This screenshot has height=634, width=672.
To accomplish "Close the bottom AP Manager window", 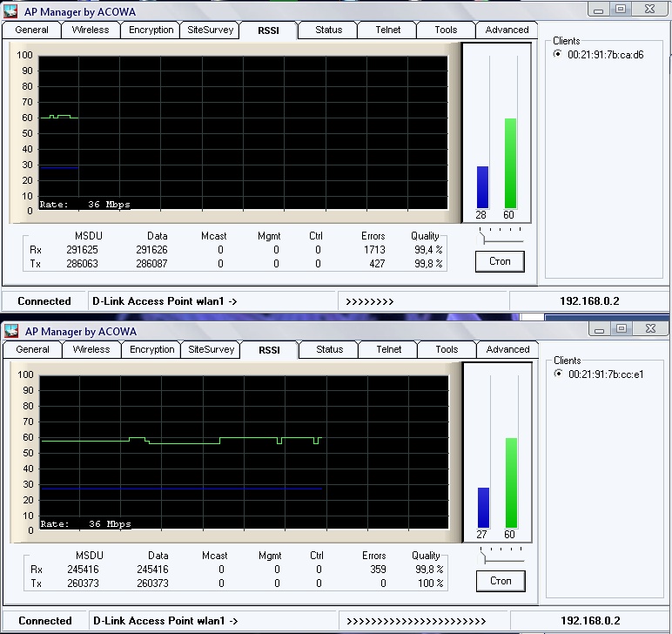I will 650,328.
